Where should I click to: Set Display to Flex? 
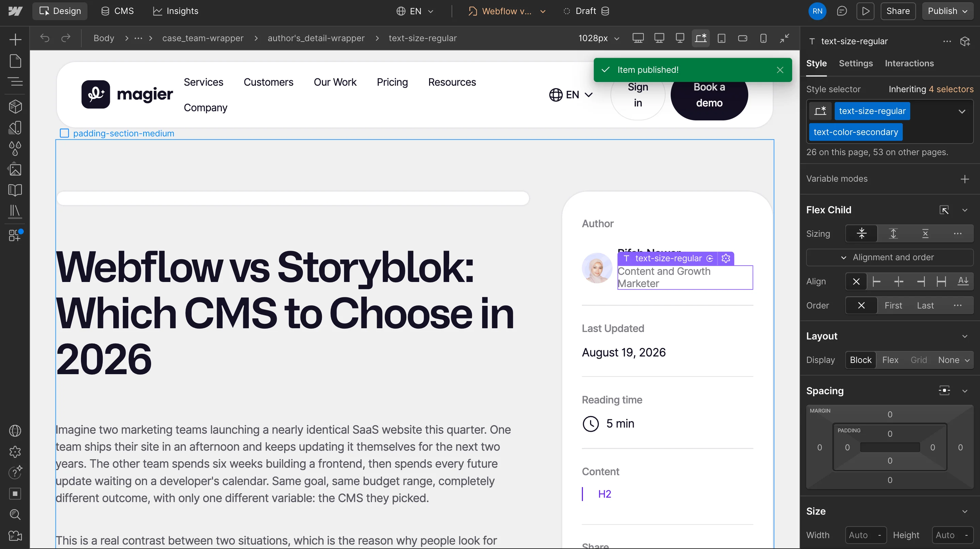pyautogui.click(x=890, y=360)
